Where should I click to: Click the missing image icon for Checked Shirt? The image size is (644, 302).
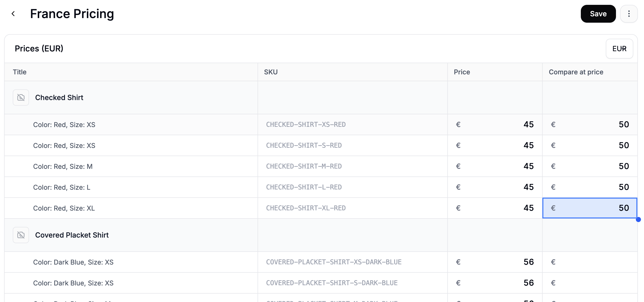21,97
